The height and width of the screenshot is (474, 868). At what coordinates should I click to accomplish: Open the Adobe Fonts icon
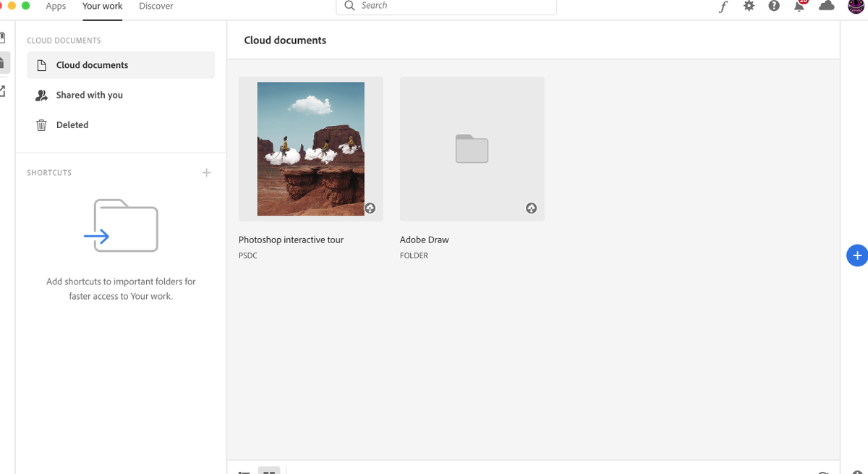pyautogui.click(x=723, y=7)
